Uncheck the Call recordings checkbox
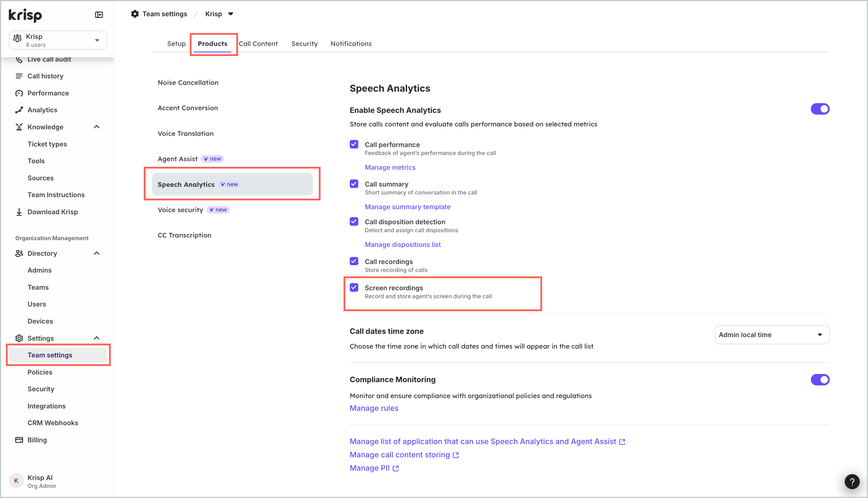The image size is (868, 498). 354,261
